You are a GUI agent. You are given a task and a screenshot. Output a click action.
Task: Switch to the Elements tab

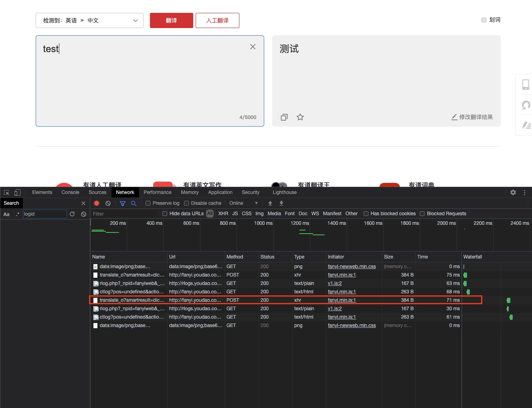42,192
